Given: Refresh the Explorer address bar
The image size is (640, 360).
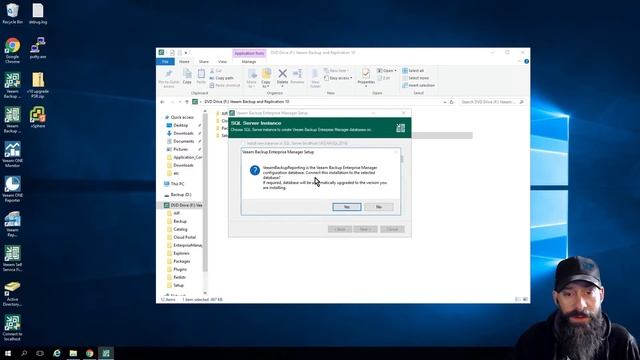Looking at the screenshot, I should pos(452,102).
